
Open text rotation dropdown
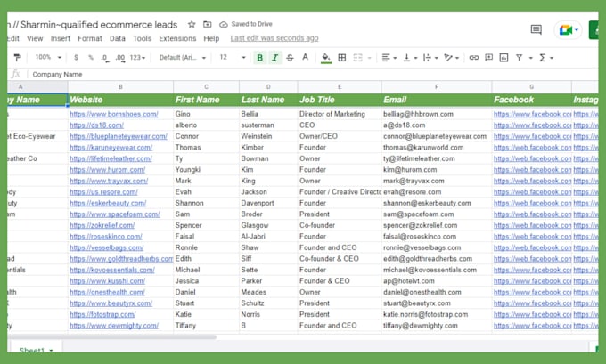(x=451, y=58)
